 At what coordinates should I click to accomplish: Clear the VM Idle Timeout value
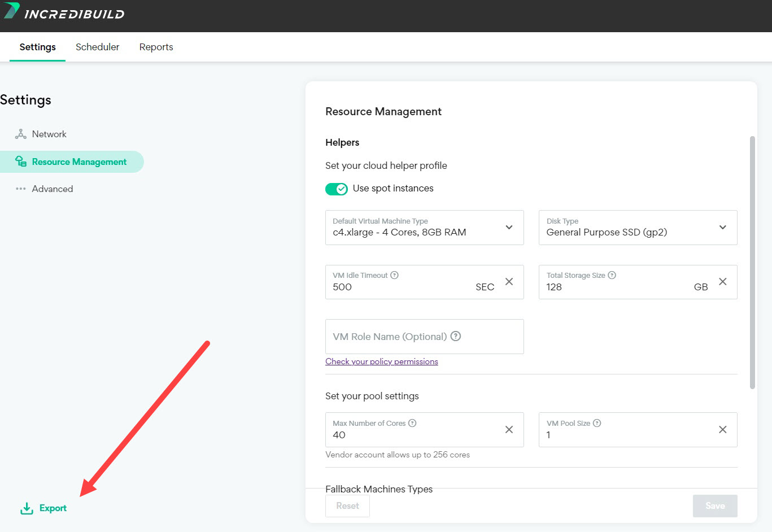click(509, 281)
